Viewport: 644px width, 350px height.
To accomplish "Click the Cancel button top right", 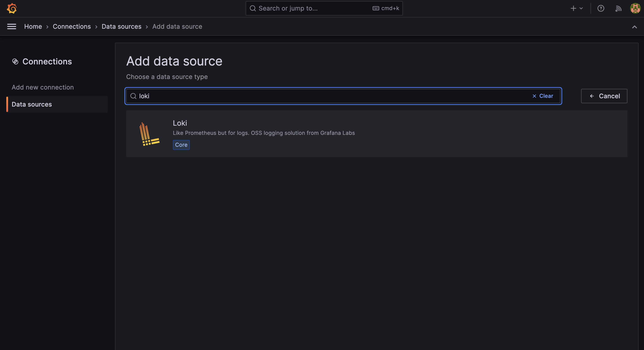I will tap(604, 96).
